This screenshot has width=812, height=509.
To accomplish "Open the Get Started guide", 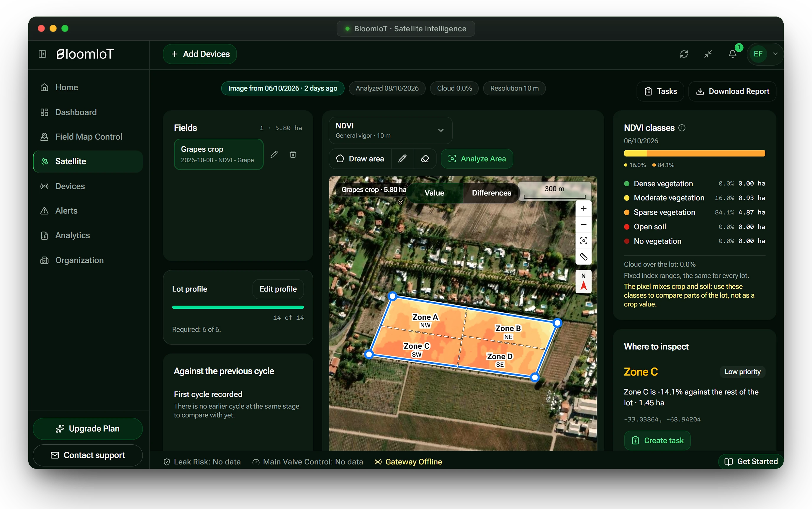I will (751, 461).
